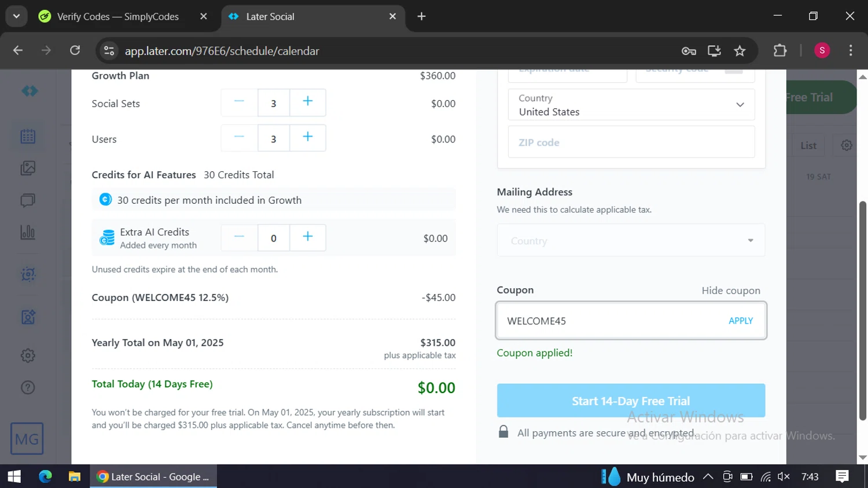Switch to List view in calendar

(x=808, y=145)
